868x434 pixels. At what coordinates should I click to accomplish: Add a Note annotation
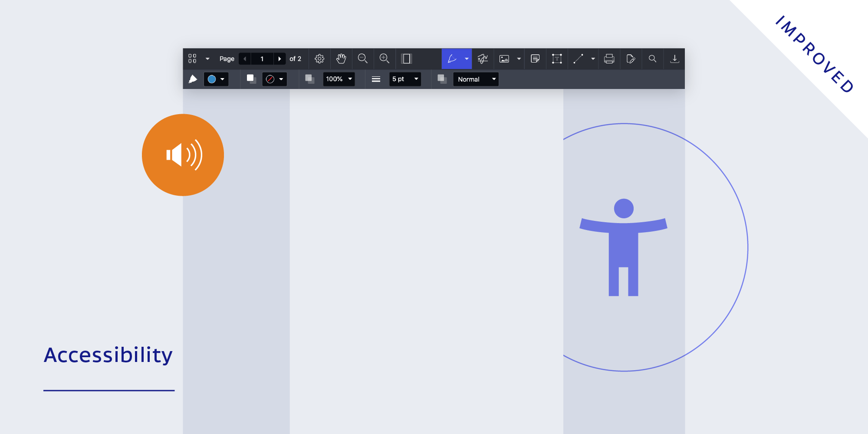535,59
